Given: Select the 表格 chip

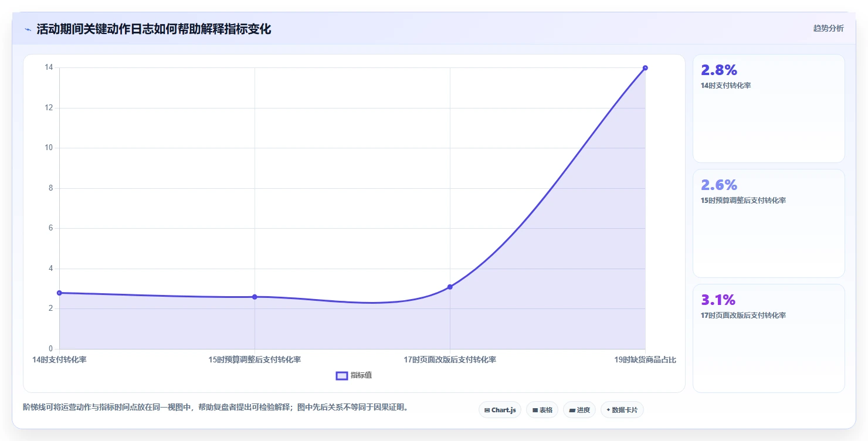Looking at the screenshot, I should pyautogui.click(x=542, y=410).
